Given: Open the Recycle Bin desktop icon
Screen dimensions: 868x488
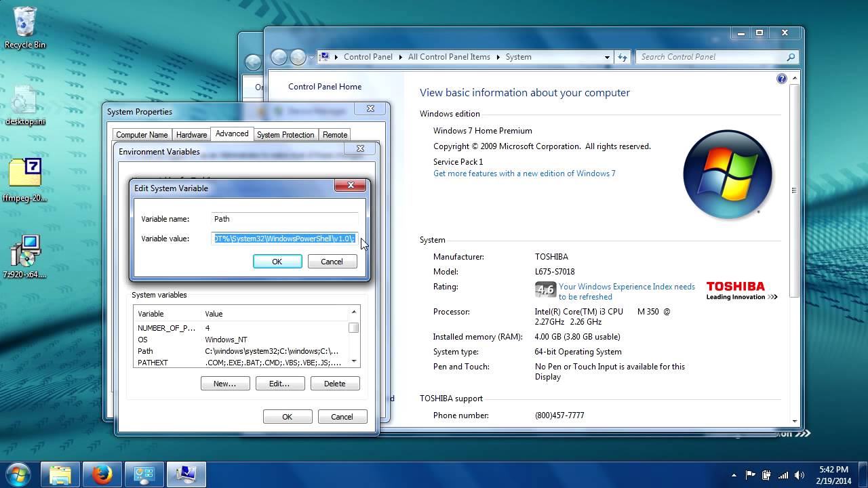Looking at the screenshot, I should [25, 27].
